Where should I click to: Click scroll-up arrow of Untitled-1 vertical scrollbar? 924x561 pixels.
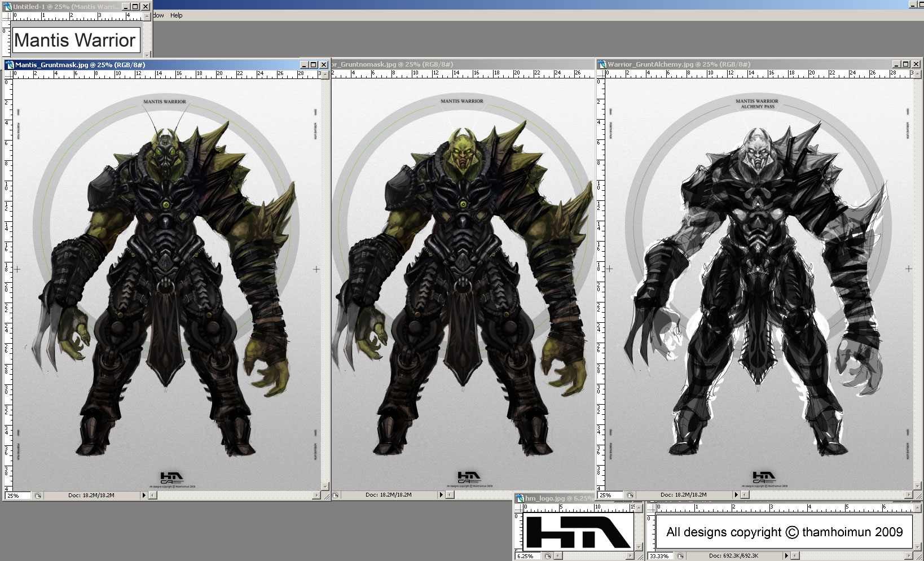[147, 16]
